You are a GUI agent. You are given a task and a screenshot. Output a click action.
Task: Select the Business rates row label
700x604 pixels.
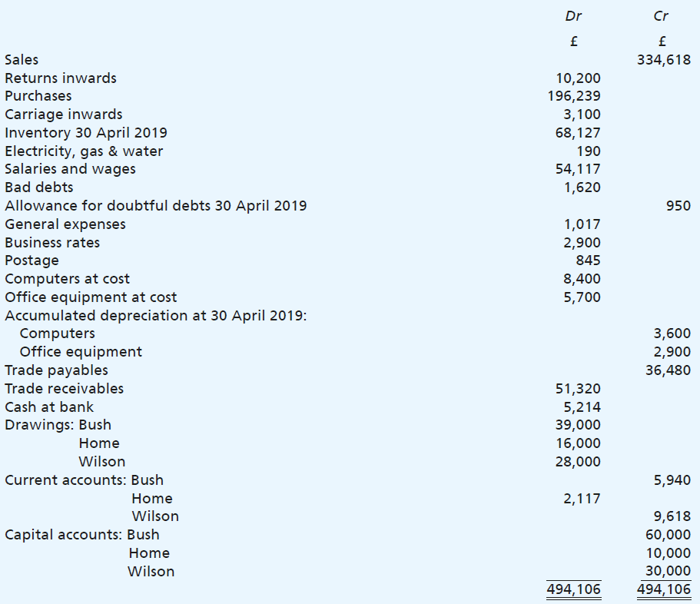[x=52, y=243]
